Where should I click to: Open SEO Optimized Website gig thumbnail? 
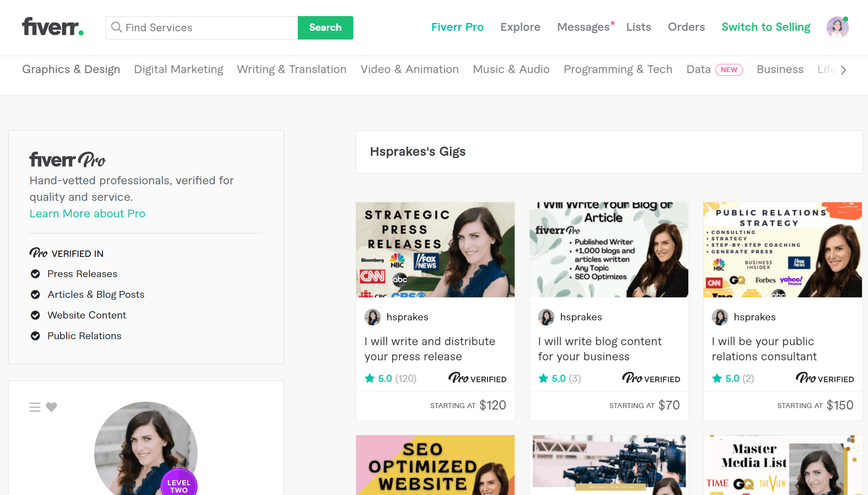click(x=435, y=465)
